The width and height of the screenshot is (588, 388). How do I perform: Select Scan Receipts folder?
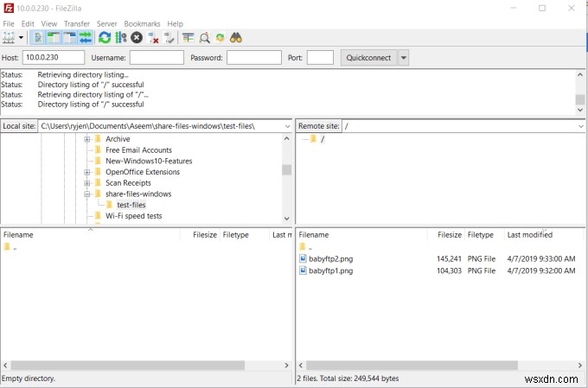click(128, 183)
